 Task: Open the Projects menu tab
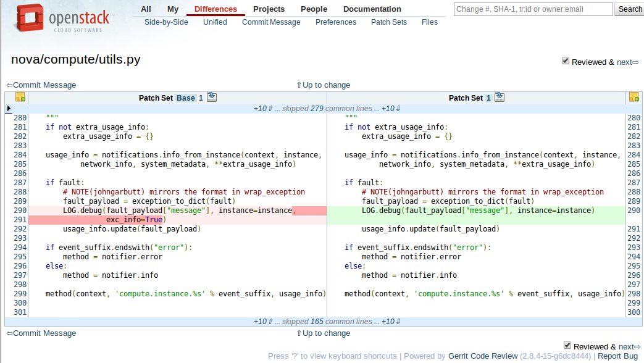[269, 9]
